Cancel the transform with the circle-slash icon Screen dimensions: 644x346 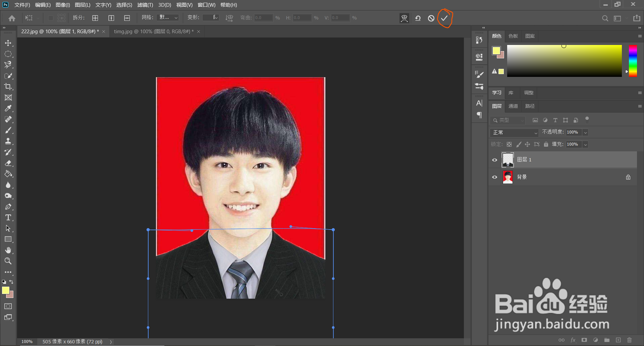(431, 18)
